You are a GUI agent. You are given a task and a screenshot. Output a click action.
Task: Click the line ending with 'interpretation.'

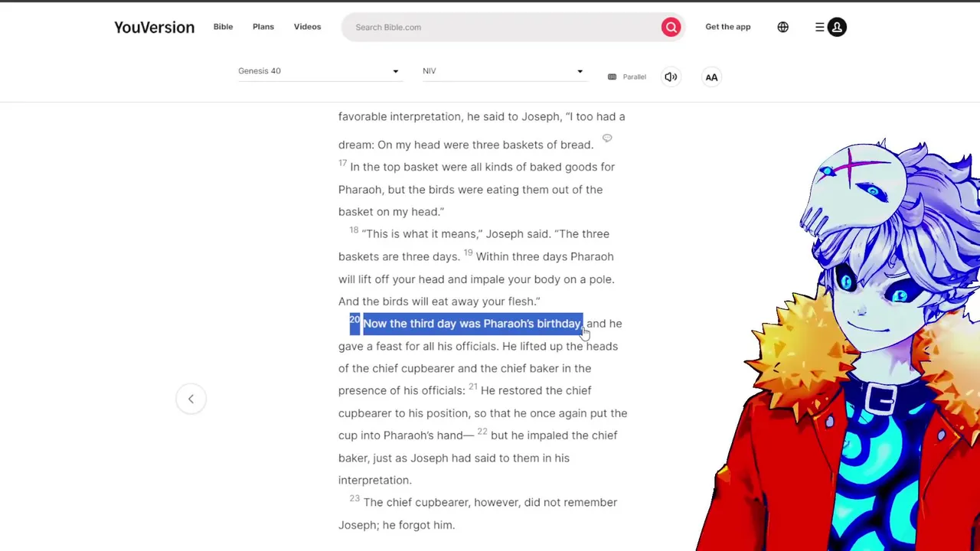(x=375, y=480)
